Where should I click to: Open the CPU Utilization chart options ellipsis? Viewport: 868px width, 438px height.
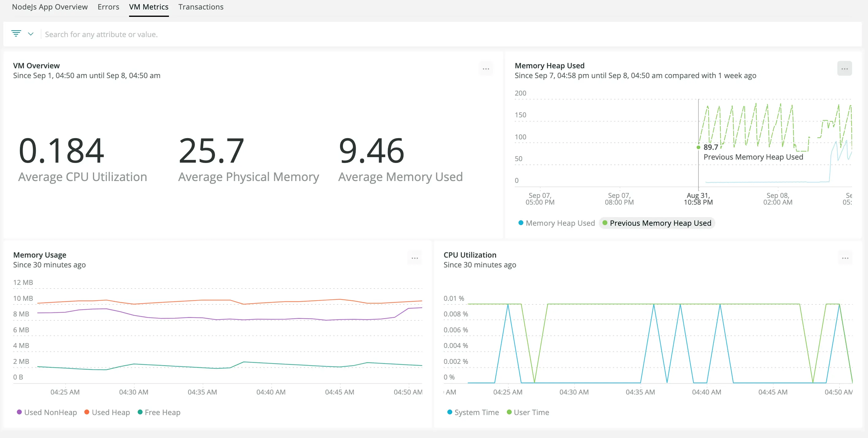(845, 258)
